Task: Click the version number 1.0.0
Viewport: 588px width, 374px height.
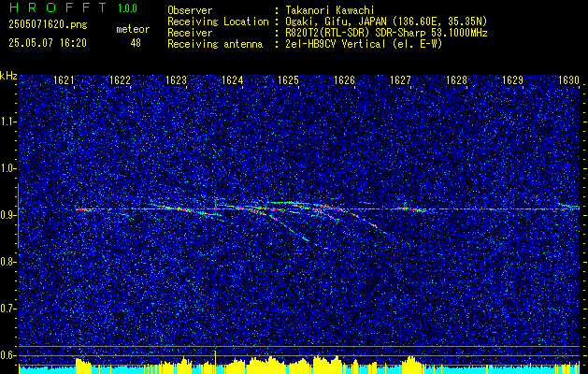Action: click(127, 8)
